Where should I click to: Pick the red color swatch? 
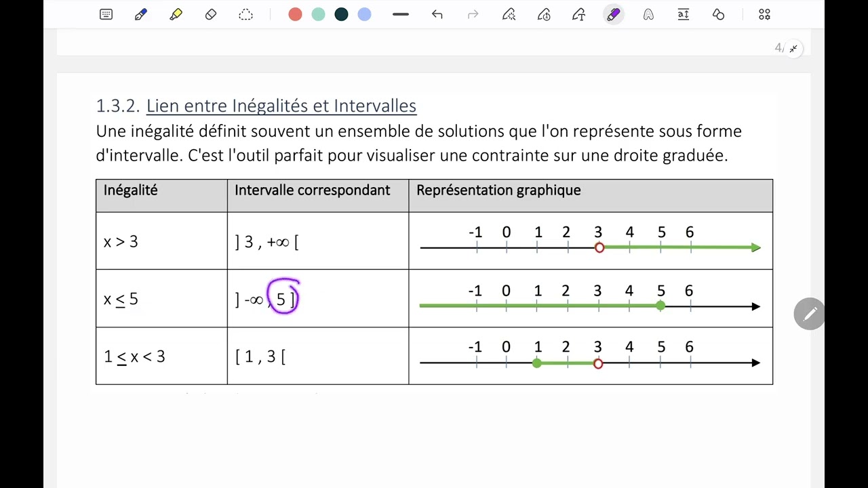(x=295, y=14)
